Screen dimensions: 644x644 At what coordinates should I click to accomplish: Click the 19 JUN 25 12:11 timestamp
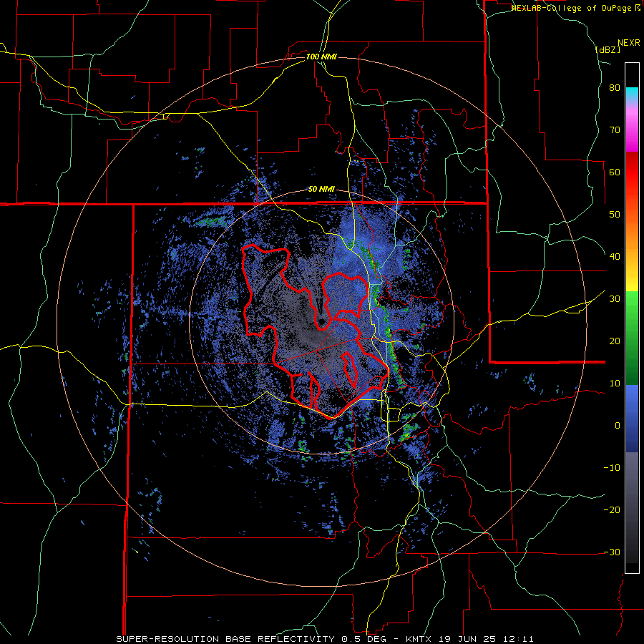point(488,639)
